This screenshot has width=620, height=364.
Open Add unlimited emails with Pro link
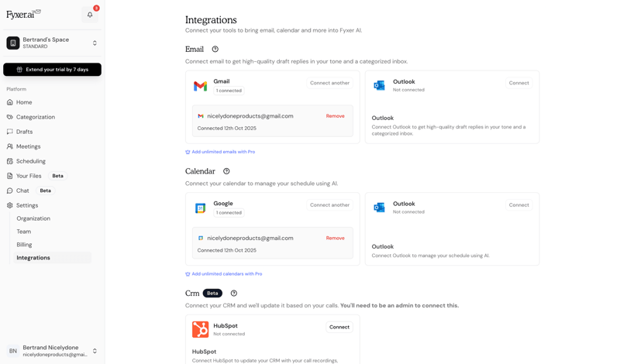(x=223, y=152)
